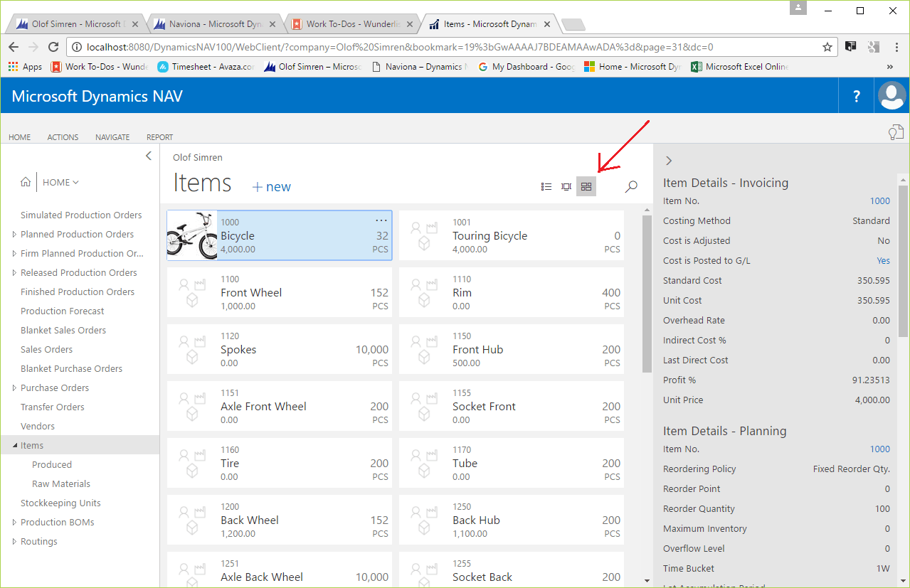910x588 pixels.
Task: Bookmark this page with the star
Action: click(827, 47)
